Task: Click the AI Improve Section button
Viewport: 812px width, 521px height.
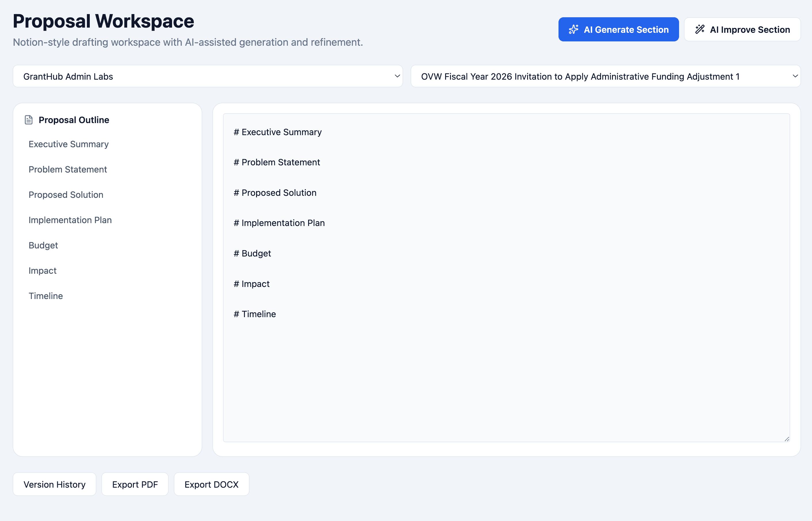Action: pos(742,29)
